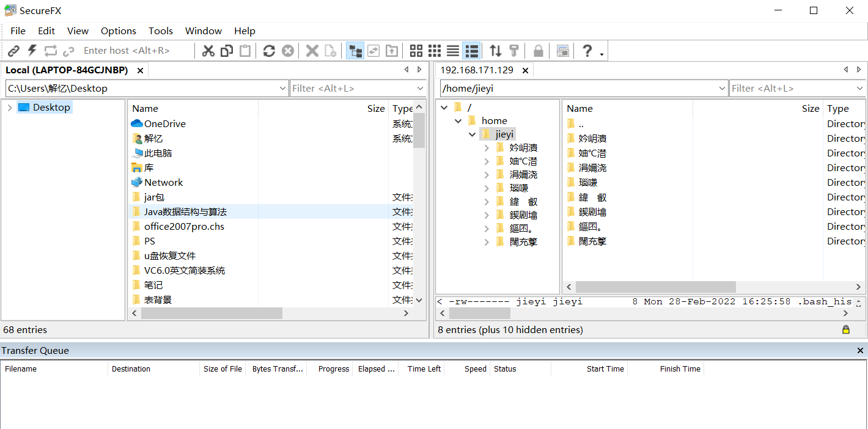
Task: Click the padlock toolbar icon
Action: [538, 51]
